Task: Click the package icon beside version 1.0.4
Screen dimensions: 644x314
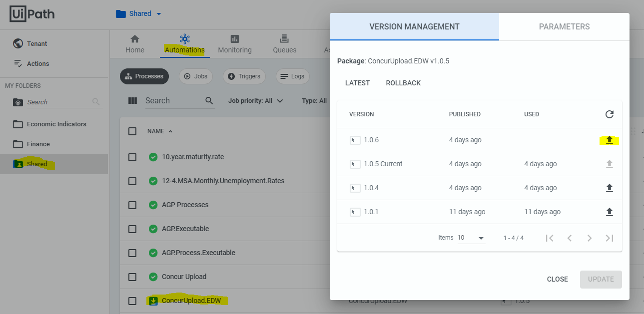Action: coord(355,188)
